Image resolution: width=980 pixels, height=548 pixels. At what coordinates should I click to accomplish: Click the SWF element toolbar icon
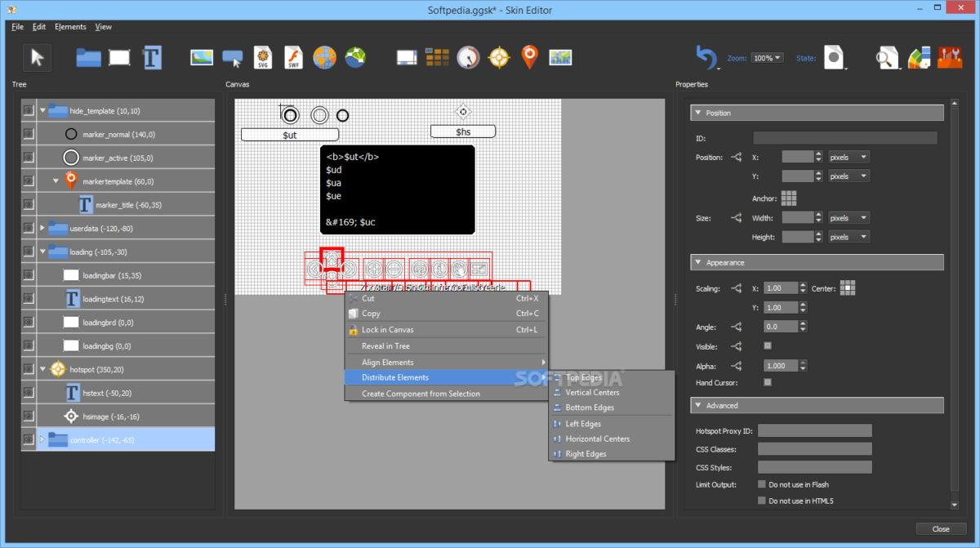pos(293,57)
